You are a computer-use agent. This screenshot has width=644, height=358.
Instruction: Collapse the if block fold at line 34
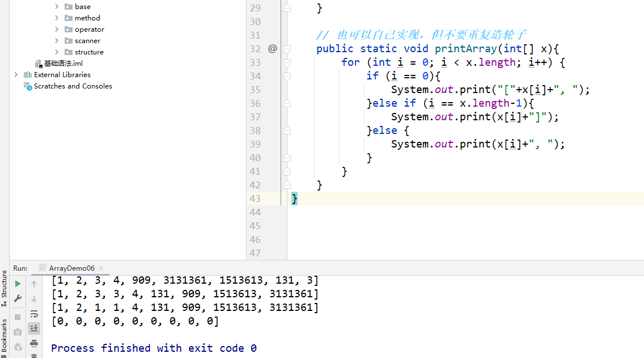(287, 76)
